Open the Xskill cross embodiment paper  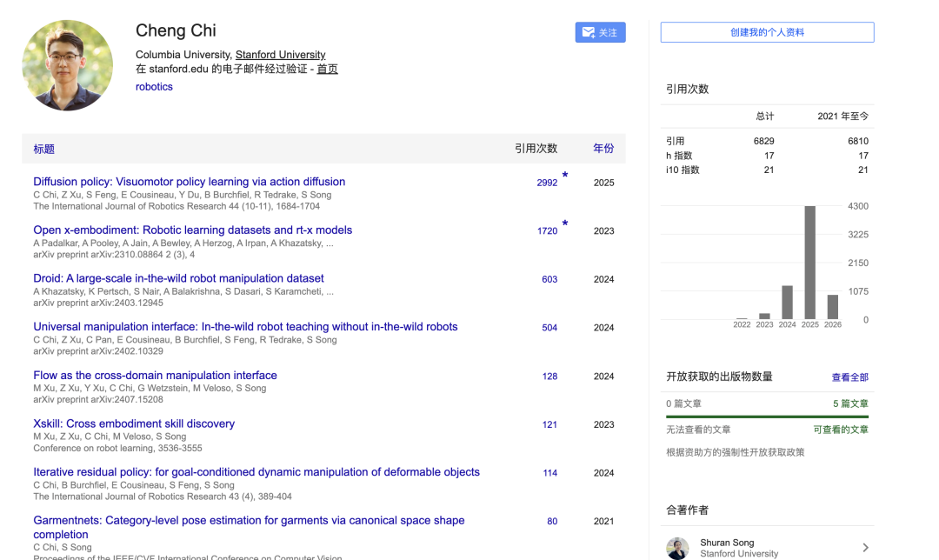(134, 423)
